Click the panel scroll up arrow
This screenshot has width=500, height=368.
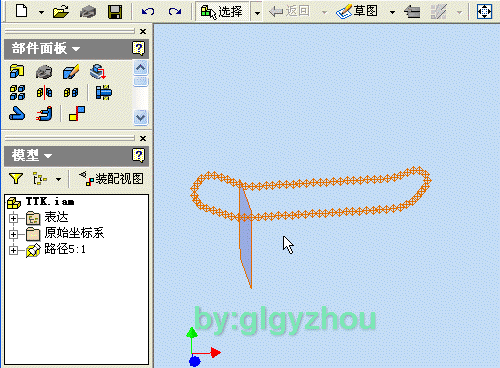[x=140, y=68]
